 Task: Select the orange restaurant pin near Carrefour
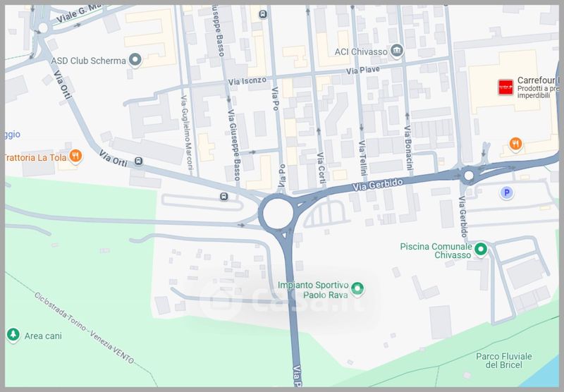(x=515, y=145)
